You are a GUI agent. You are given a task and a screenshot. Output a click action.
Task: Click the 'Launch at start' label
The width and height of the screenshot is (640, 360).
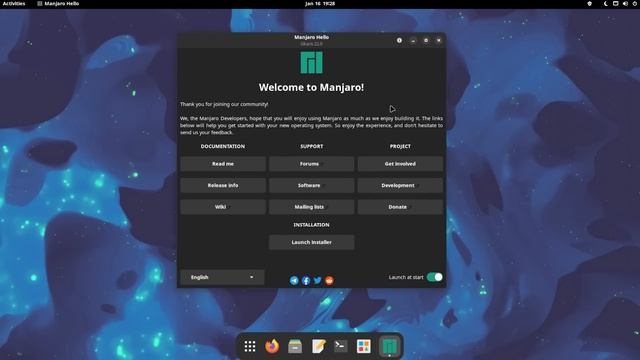pos(406,277)
